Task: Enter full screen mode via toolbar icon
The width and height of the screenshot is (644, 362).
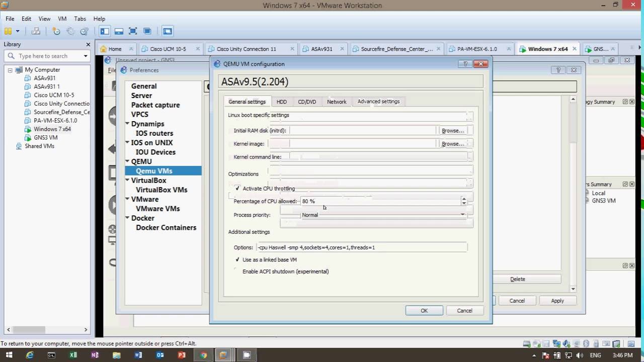Action: (x=133, y=31)
